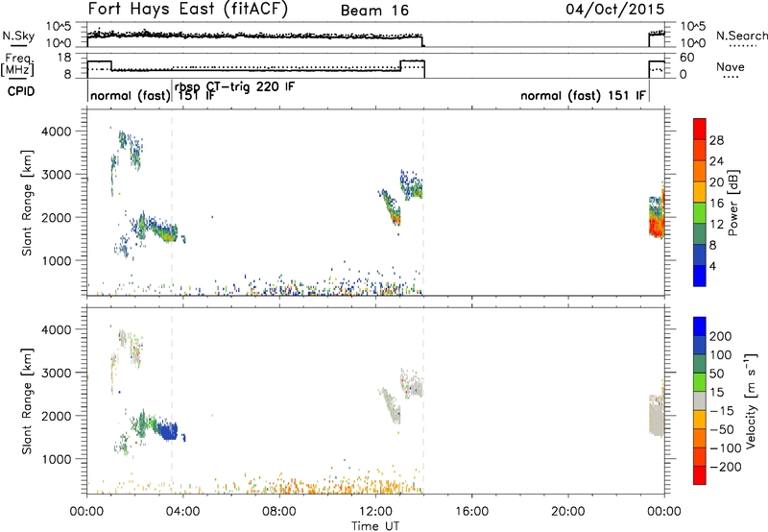Click the '18' tick on the frequency axis
Image resolution: width=768 pixels, height=532 pixels.
[x=64, y=58]
